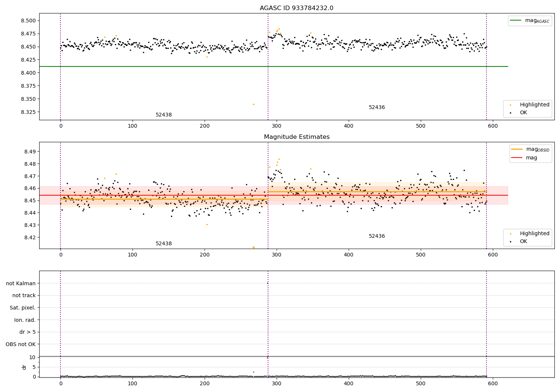Click the orange outlier point near 8.340 in top plot
This screenshot has height=392, width=560.
[x=253, y=104]
